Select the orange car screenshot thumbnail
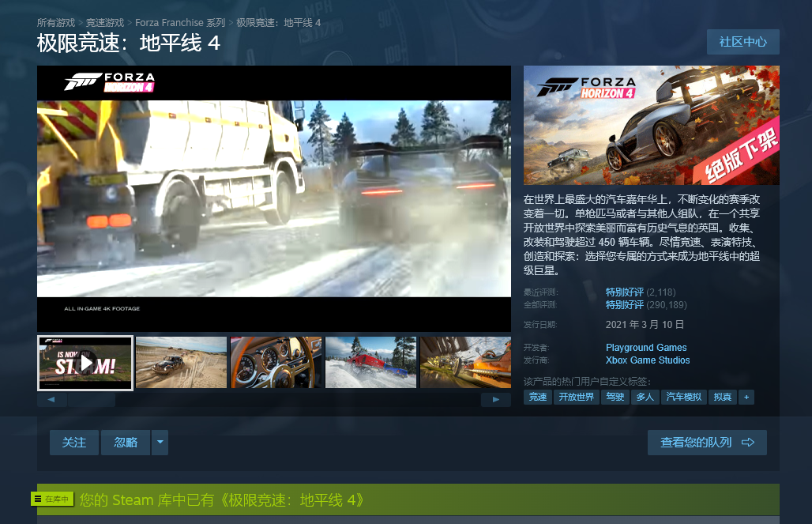Viewport: 812px width, 524px height. [465, 363]
